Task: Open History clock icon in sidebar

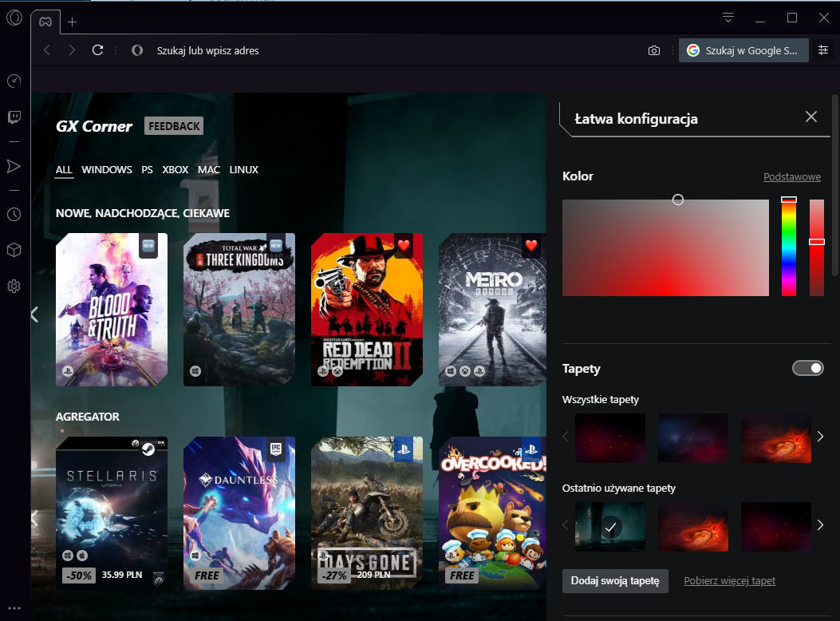Action: click(14, 215)
